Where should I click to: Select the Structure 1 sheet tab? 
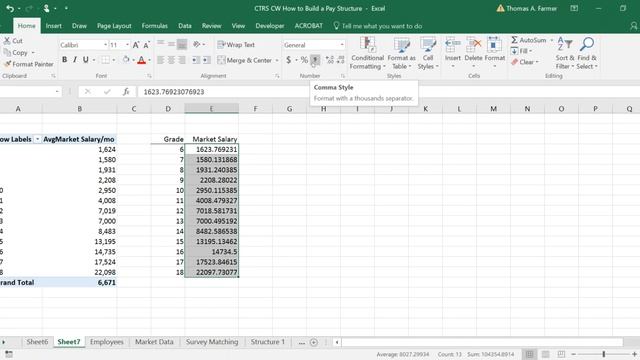tap(268, 342)
